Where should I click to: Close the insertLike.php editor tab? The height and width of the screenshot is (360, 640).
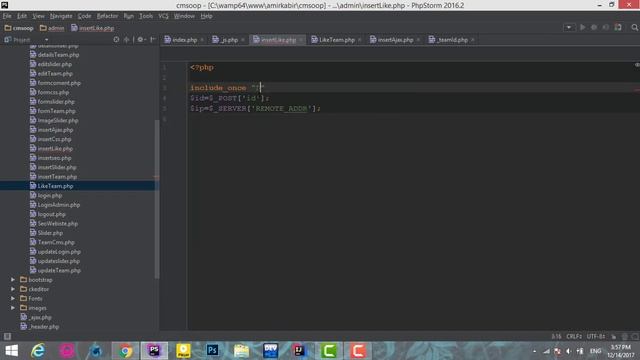coord(301,40)
